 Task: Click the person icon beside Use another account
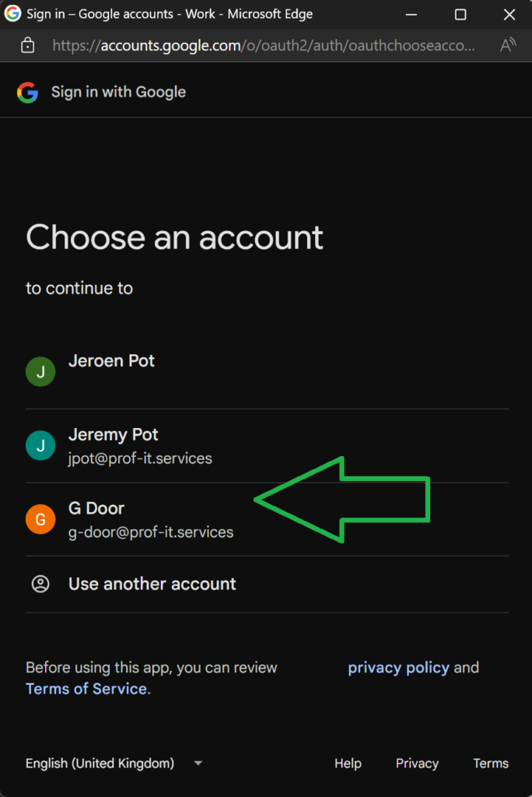click(x=40, y=584)
